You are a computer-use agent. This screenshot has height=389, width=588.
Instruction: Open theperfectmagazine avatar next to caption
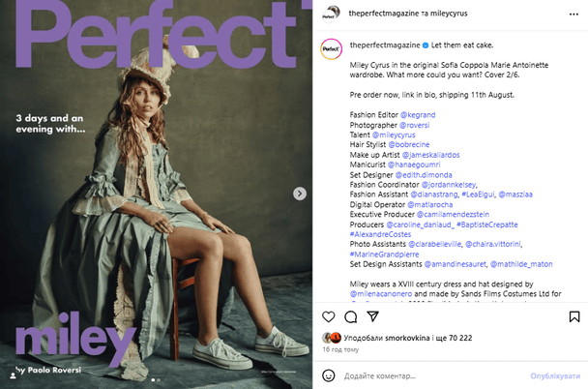(x=331, y=49)
